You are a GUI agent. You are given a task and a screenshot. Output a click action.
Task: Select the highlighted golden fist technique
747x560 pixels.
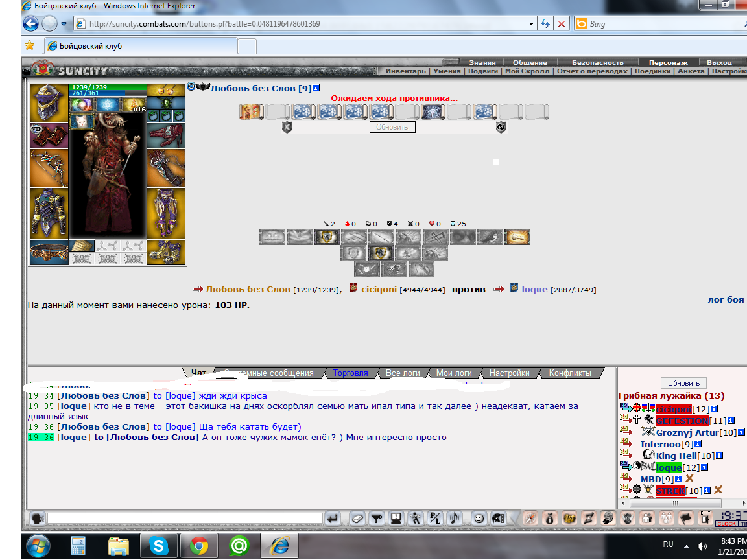pyautogui.click(x=517, y=237)
